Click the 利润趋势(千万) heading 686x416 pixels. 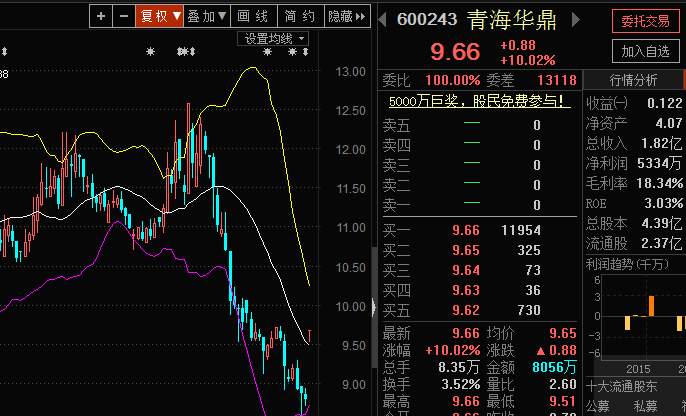(x=627, y=264)
